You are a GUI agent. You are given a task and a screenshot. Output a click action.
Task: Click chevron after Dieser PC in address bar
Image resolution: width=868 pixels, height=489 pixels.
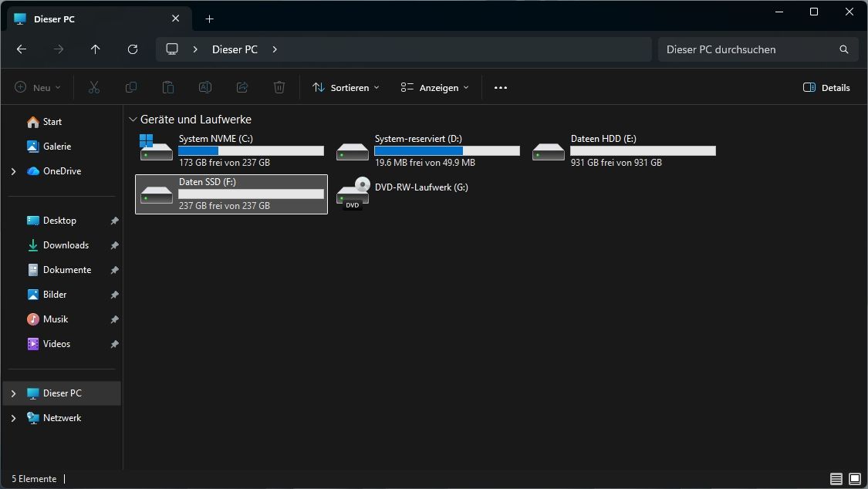tap(275, 49)
